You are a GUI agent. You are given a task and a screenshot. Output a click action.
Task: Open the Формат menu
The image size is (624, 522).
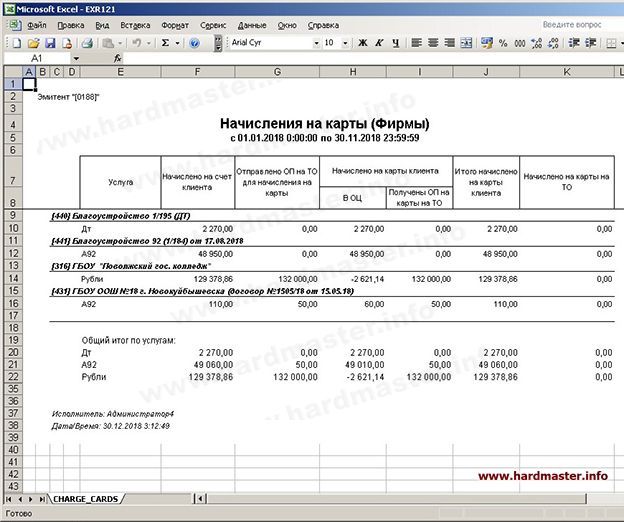(x=174, y=23)
